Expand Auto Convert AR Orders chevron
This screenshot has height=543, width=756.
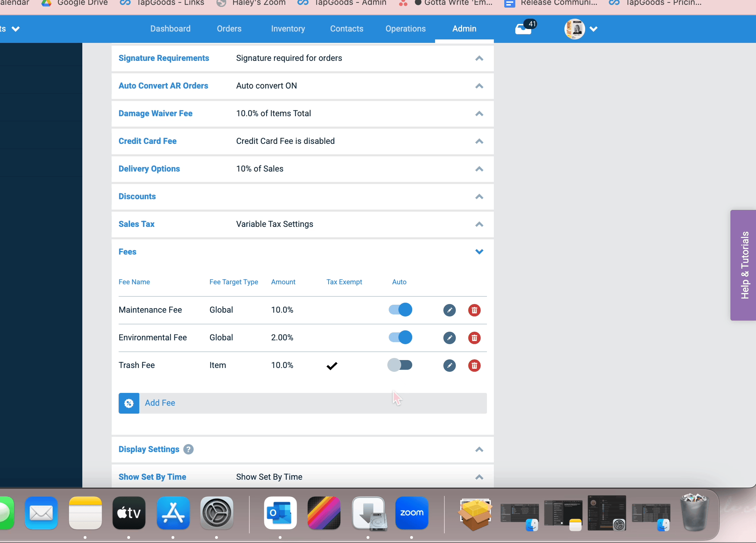click(479, 86)
